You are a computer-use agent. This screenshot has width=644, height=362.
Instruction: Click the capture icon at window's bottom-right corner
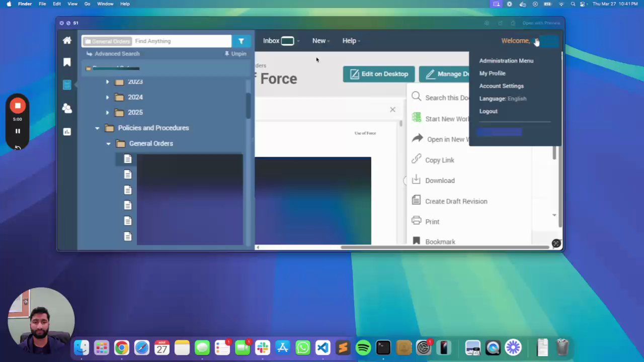pyautogui.click(x=556, y=243)
